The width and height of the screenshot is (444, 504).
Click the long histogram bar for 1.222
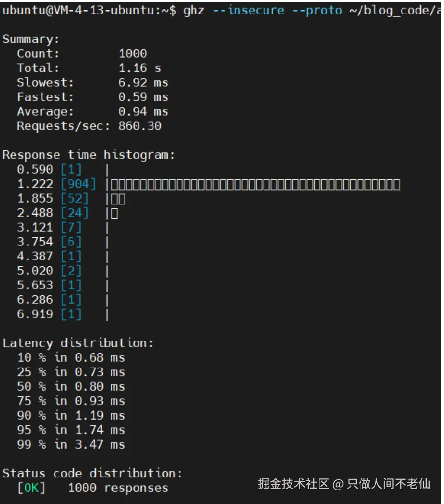point(256,185)
